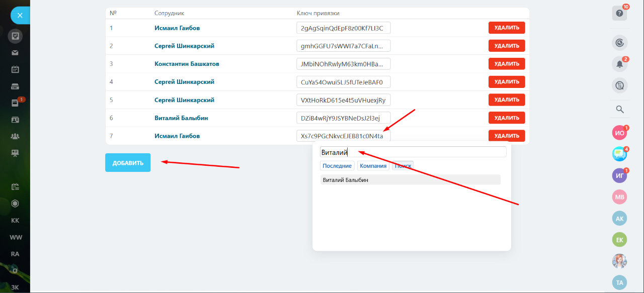644x293 pixels.
Task: Open the Bitrix24 swirl icon in right panel
Action: click(619, 43)
